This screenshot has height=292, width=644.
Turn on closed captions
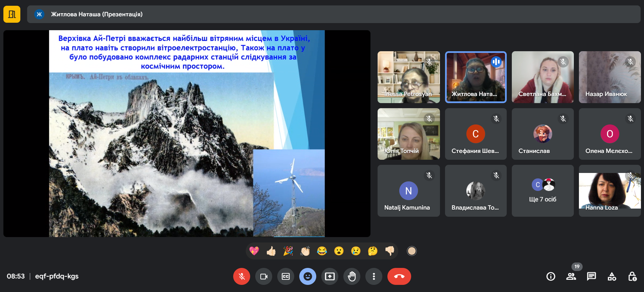pos(285,276)
